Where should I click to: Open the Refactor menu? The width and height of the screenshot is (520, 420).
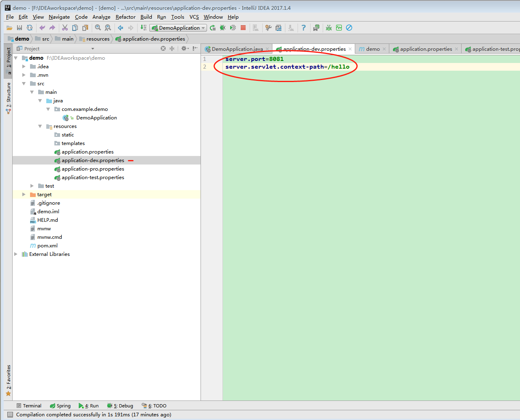tap(125, 17)
